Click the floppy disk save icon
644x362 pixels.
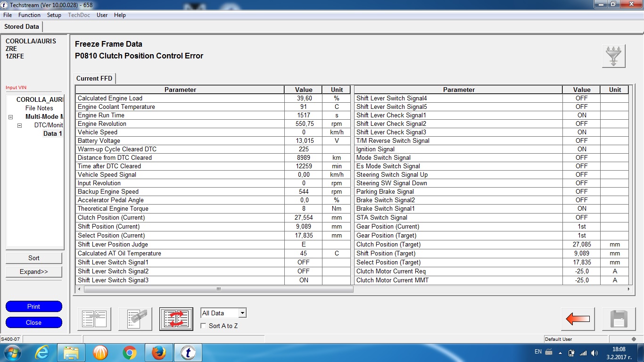(619, 319)
